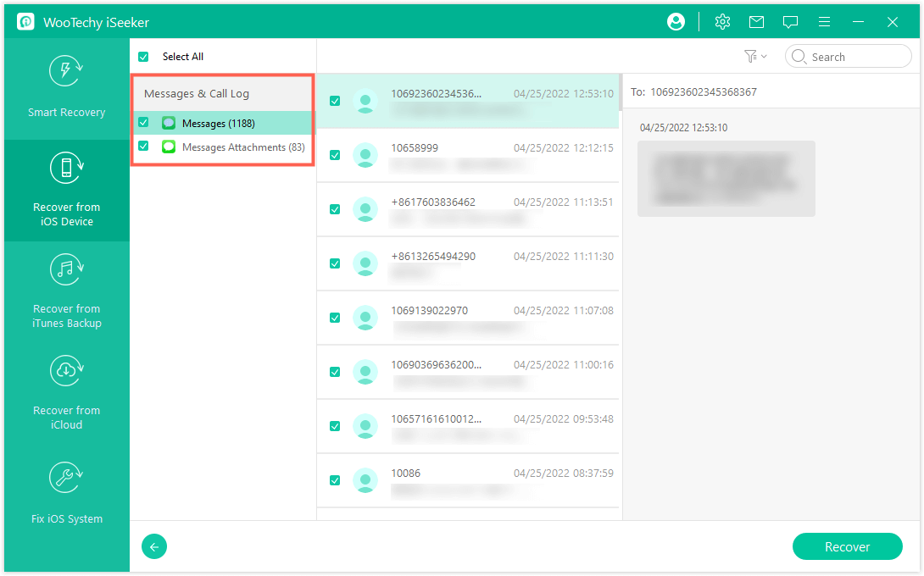Screen dimensions: 924x576
Task: Disable the Messages Attachments (83) checkbox
Action: (143, 147)
